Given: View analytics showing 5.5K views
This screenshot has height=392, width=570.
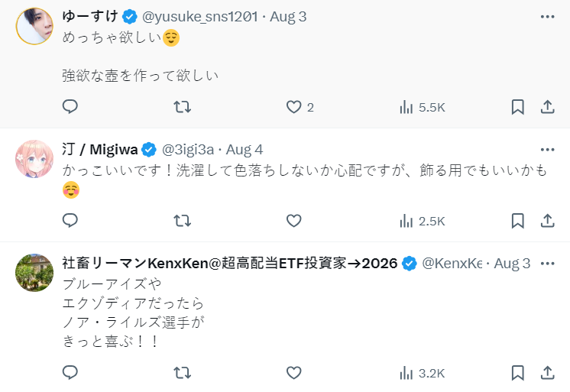Looking at the screenshot, I should pos(422,107).
